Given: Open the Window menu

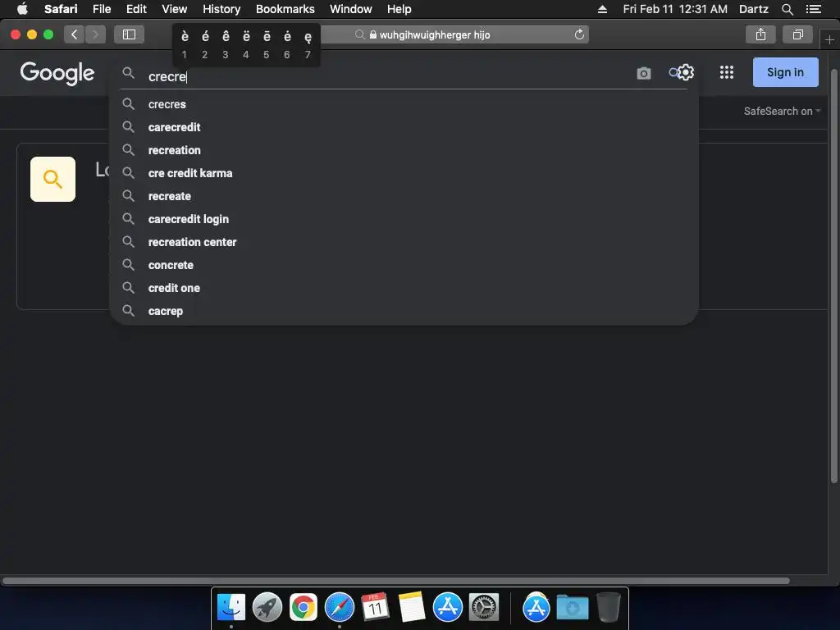Looking at the screenshot, I should click(x=351, y=9).
